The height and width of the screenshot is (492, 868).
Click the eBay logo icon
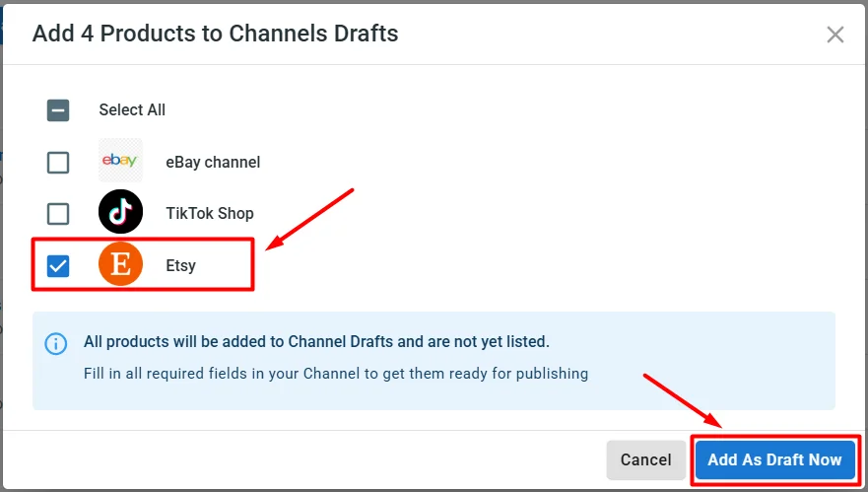tap(120, 161)
